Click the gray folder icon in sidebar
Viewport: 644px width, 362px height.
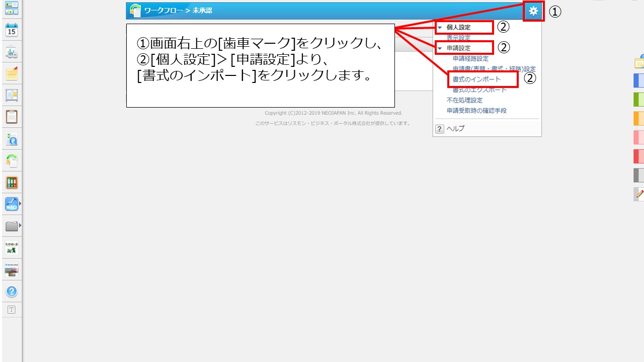click(11, 226)
